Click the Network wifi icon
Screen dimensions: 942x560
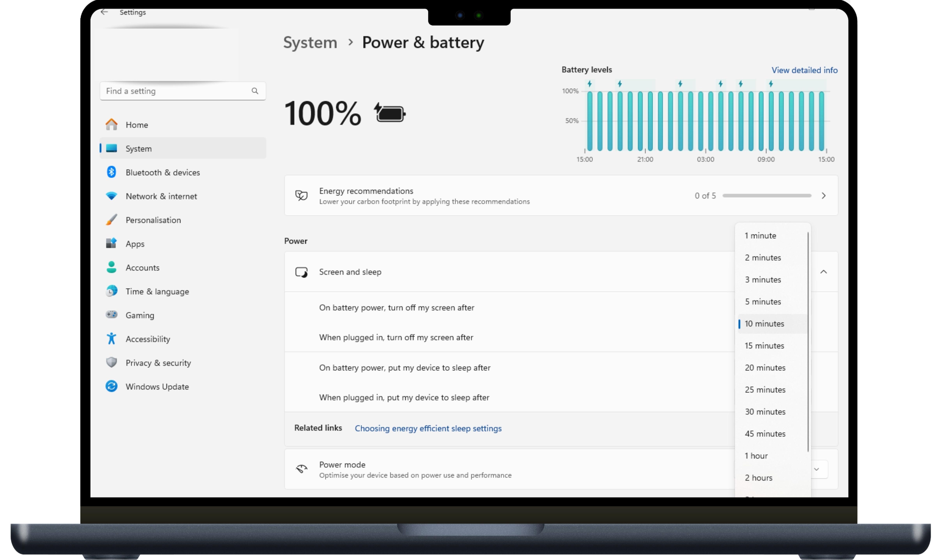click(x=111, y=196)
